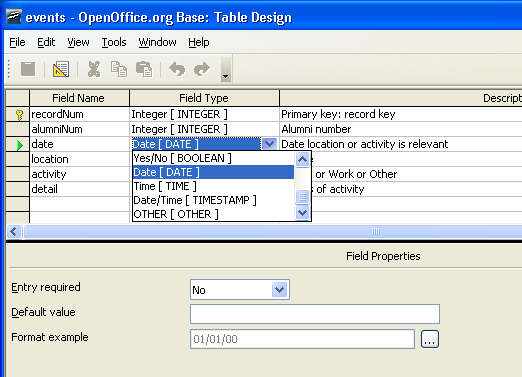522x377 pixels.
Task: Click the dropdown list scroll down arrow
Action: click(x=302, y=212)
